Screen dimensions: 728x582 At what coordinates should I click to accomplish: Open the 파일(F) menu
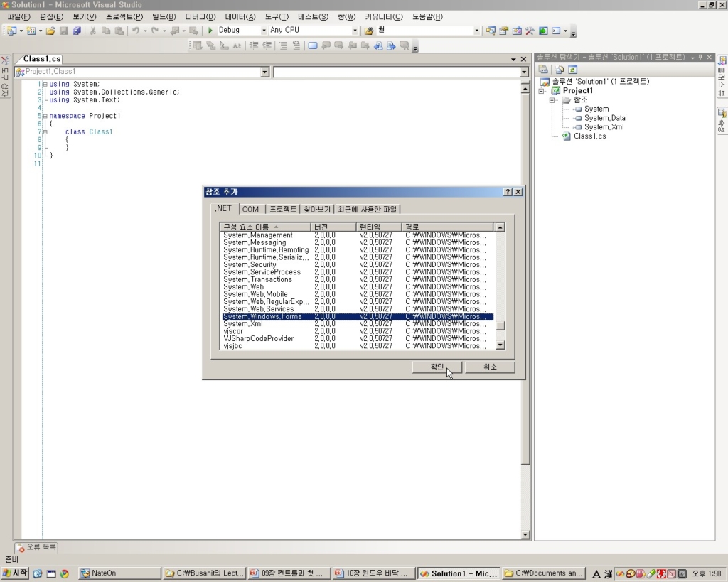coord(18,17)
